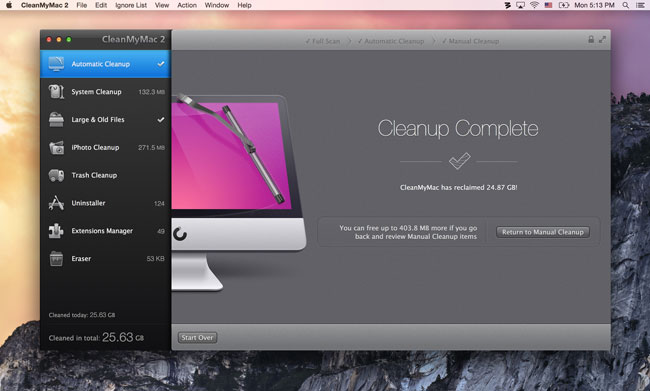This screenshot has height=391, width=650.
Task: Click the Start Over button
Action: [197, 338]
